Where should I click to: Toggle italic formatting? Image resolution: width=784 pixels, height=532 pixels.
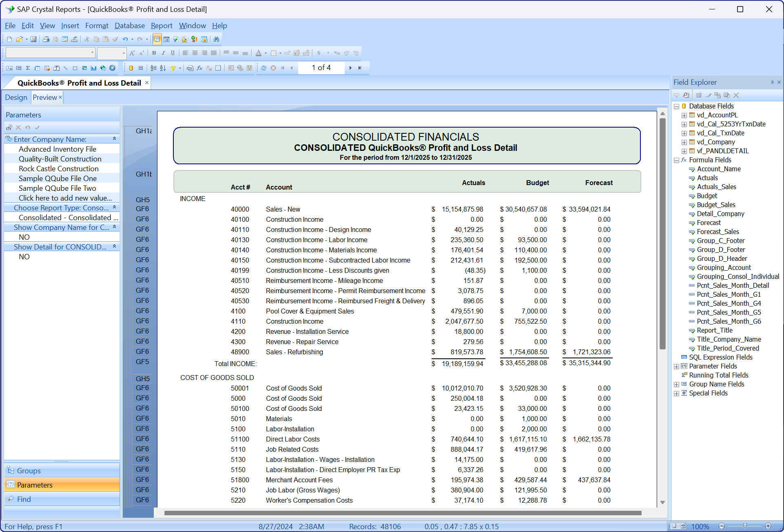pos(163,53)
